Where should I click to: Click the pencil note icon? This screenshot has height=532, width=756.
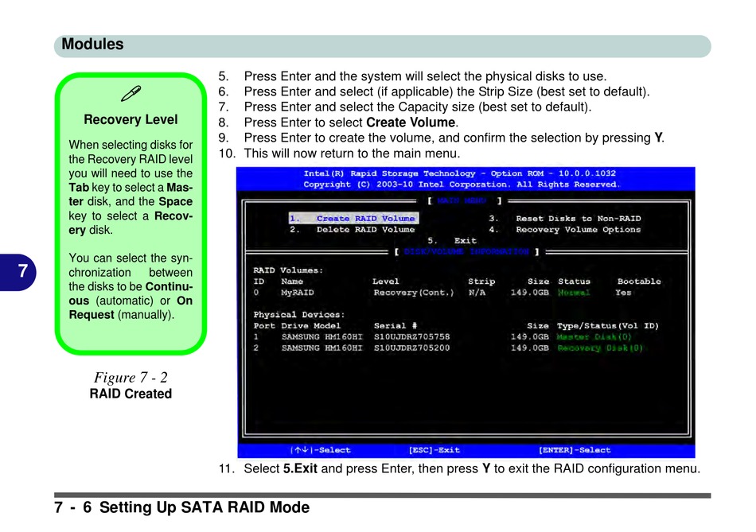131,95
